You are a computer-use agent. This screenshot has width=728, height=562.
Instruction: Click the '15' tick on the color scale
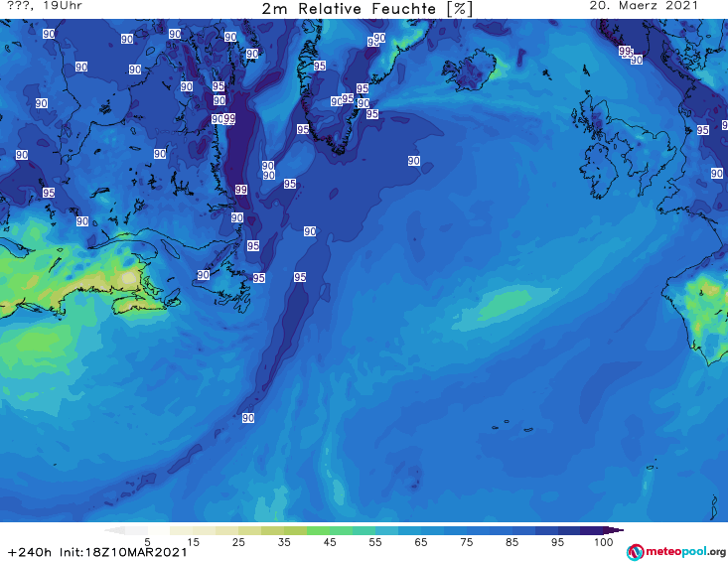(x=193, y=542)
